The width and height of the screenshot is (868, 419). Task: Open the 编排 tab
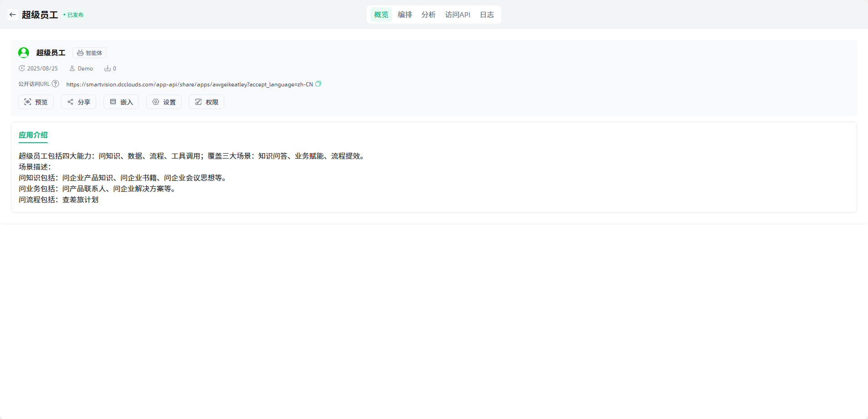(404, 15)
